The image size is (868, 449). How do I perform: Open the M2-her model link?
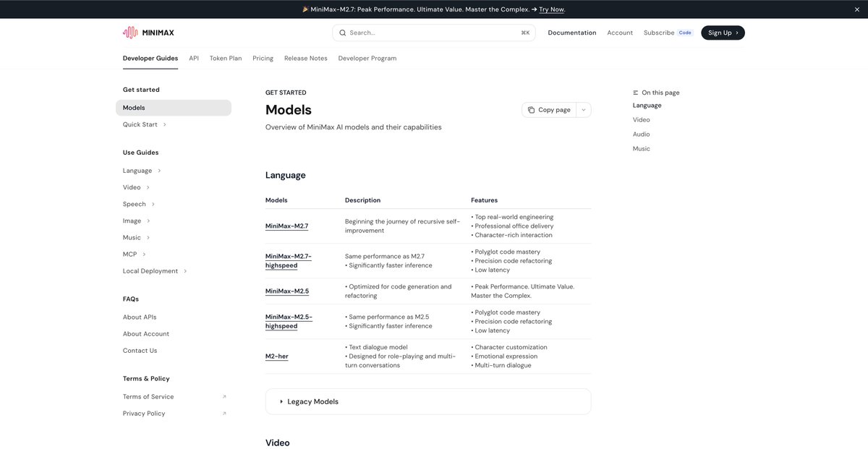click(277, 356)
